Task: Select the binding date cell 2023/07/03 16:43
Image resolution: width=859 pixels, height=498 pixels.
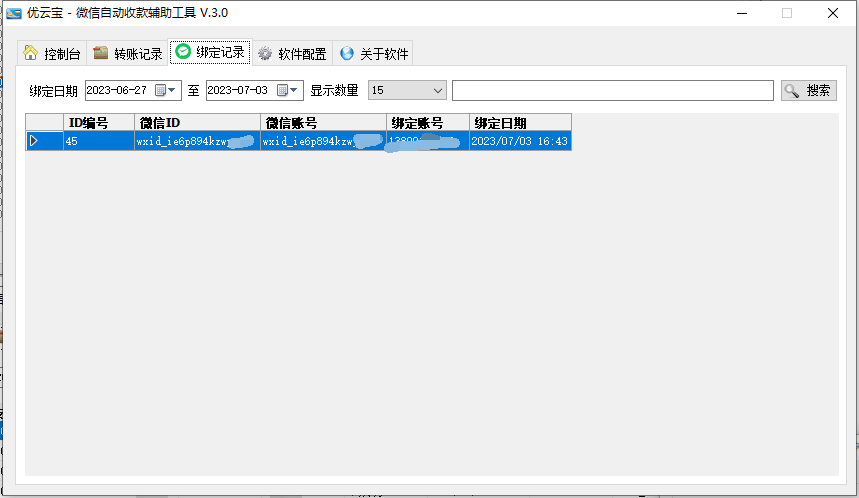Action: pos(520,142)
